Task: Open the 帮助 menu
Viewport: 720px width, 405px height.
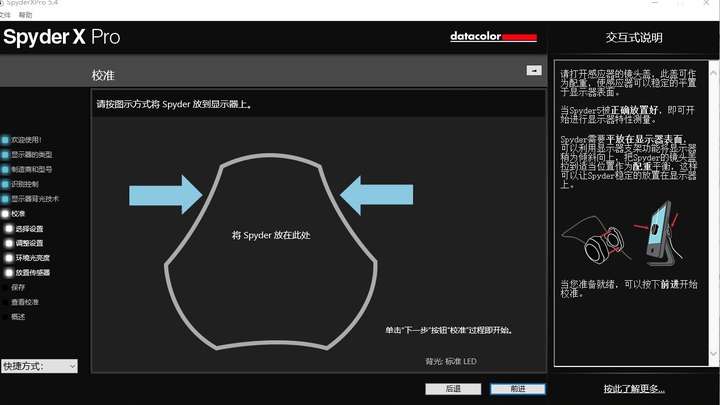Action: 25,15
